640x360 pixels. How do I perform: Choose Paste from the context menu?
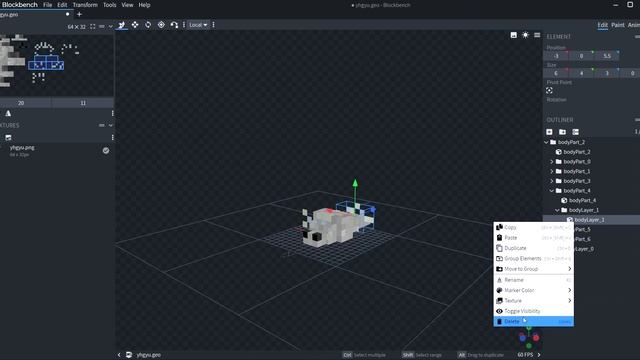(533, 238)
